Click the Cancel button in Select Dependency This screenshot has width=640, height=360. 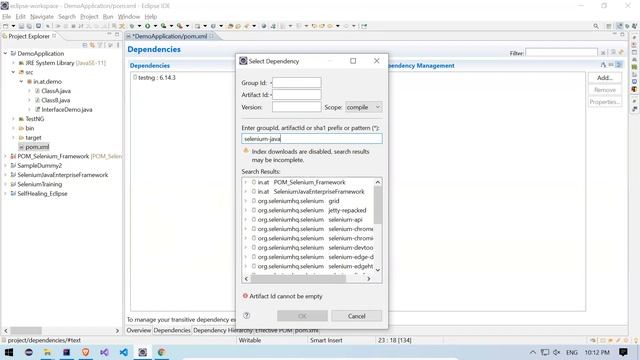357,316
